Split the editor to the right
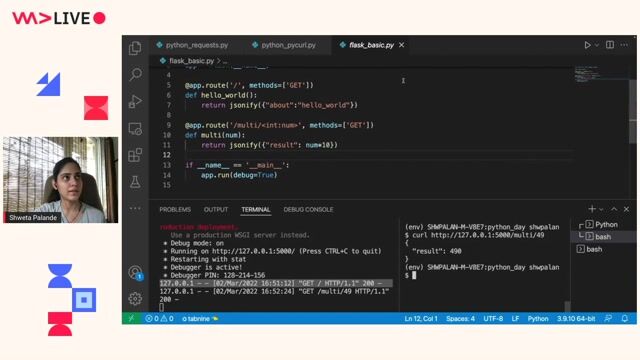This screenshot has height=360, width=640. tap(610, 45)
